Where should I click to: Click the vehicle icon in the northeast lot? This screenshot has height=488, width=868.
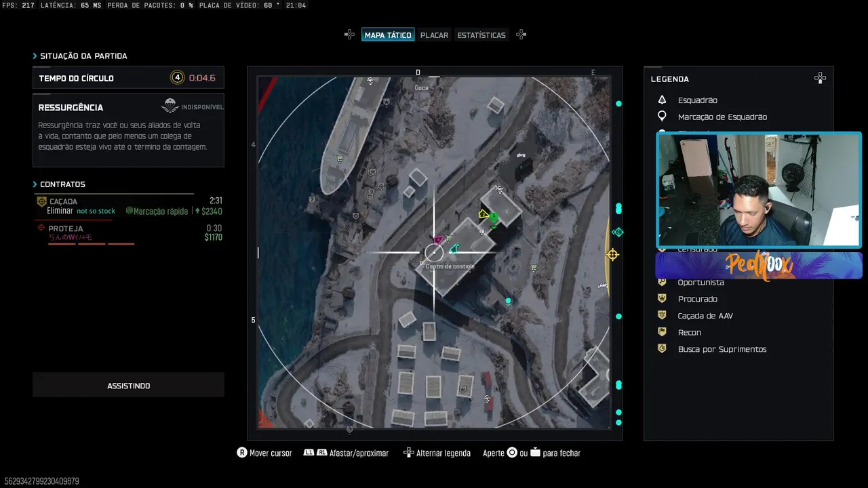tap(521, 155)
